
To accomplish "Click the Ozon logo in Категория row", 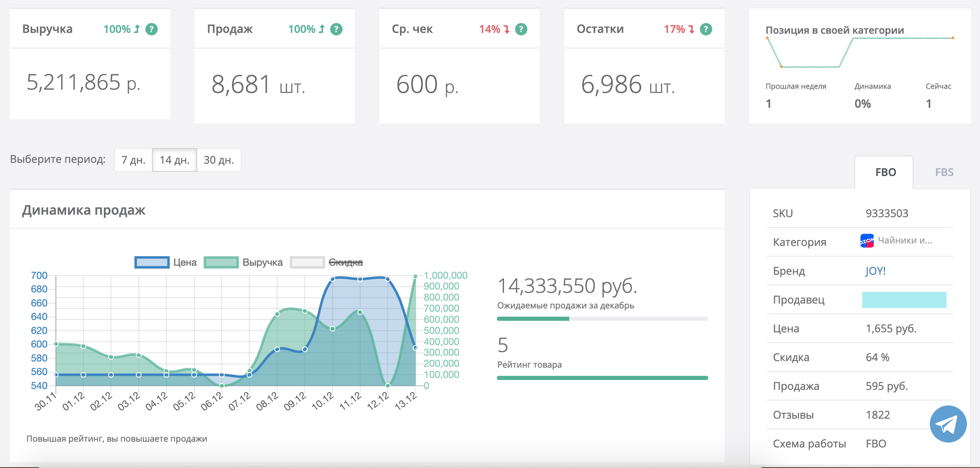I will click(867, 240).
